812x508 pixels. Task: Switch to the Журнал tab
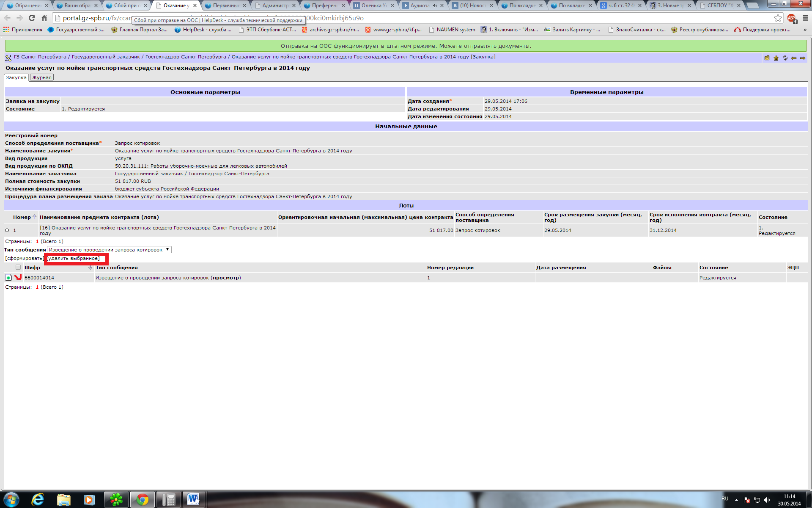[x=42, y=77]
